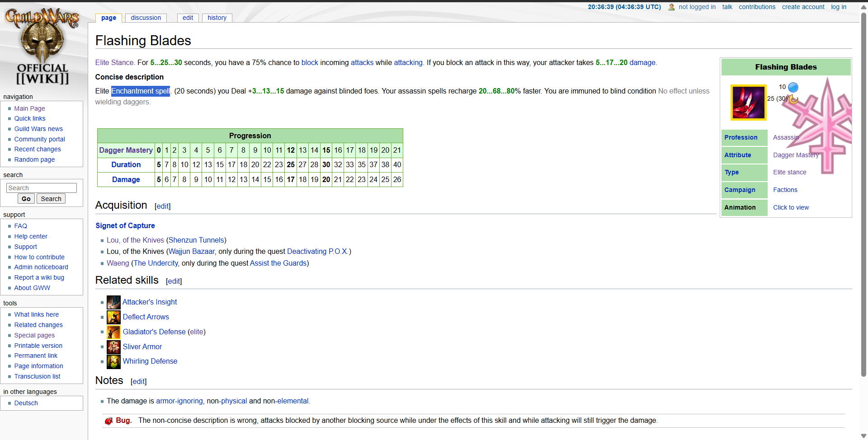
Task: Click the recharge time icon beside 25 (30)
Action: pyautogui.click(x=793, y=99)
